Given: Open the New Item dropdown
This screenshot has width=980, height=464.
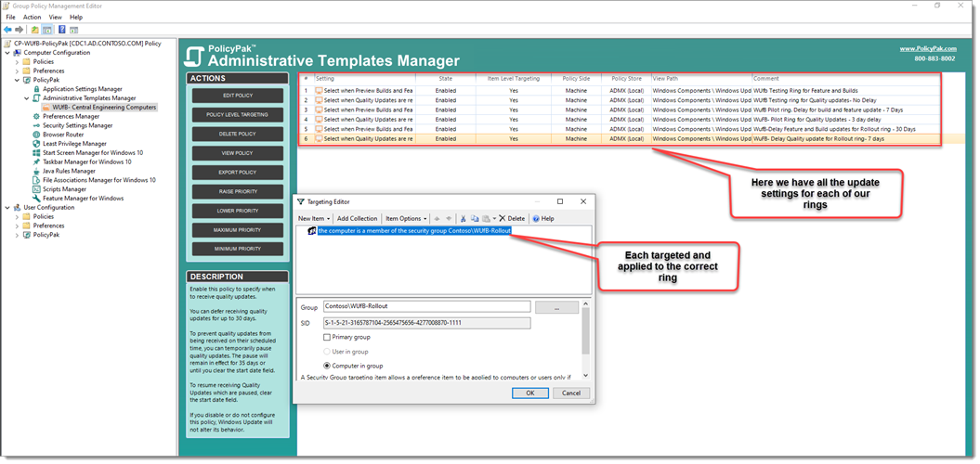Looking at the screenshot, I should pos(314,219).
